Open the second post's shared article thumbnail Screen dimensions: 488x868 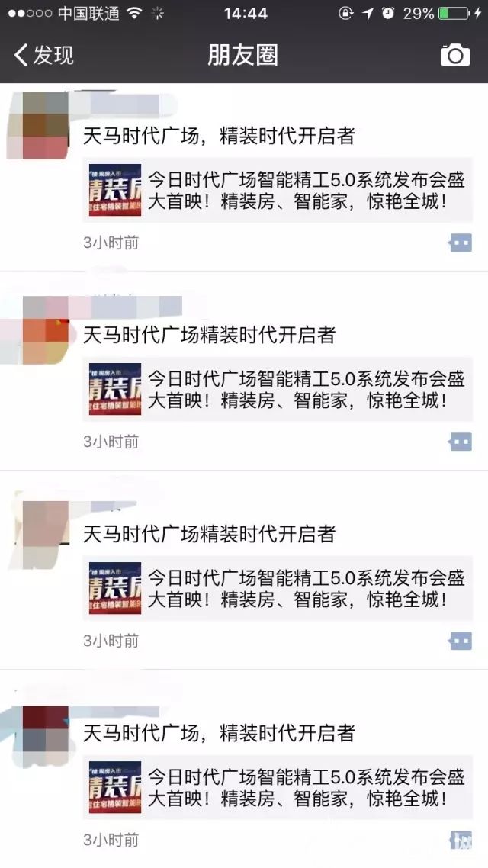115,389
